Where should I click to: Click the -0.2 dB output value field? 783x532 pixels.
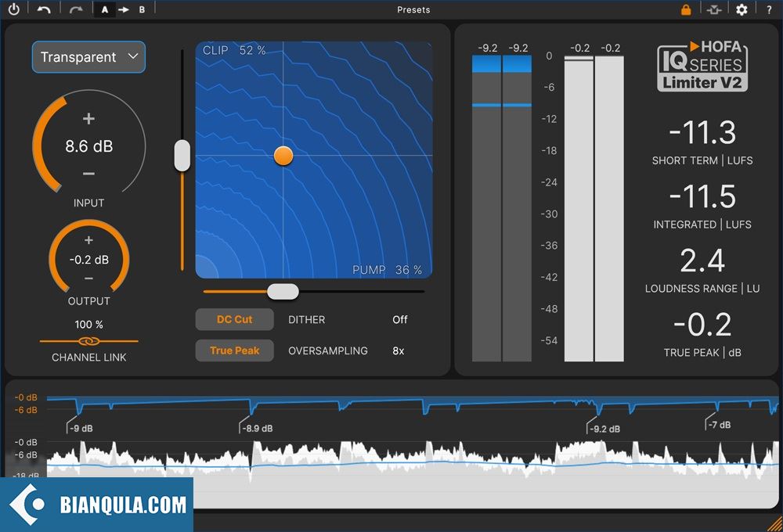pyautogui.click(x=89, y=260)
